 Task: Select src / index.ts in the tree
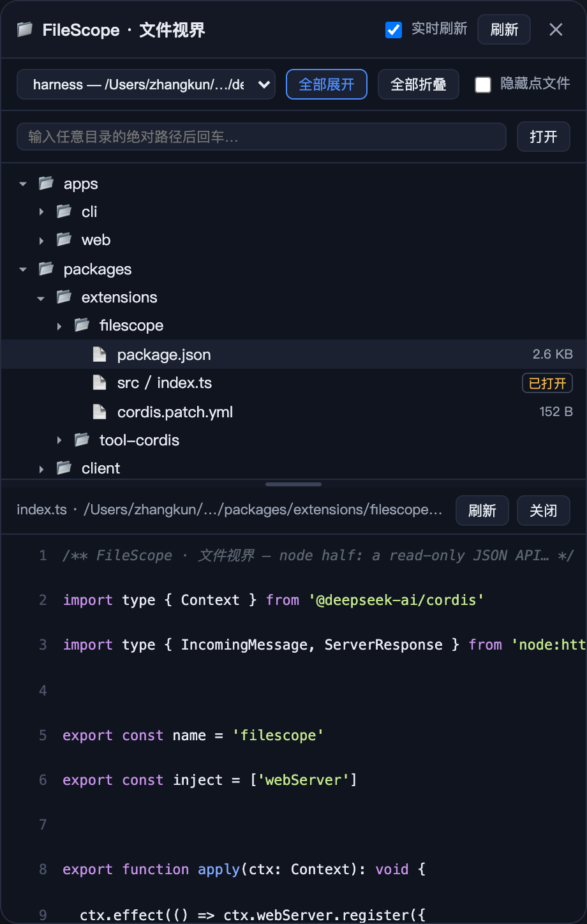click(293, 383)
